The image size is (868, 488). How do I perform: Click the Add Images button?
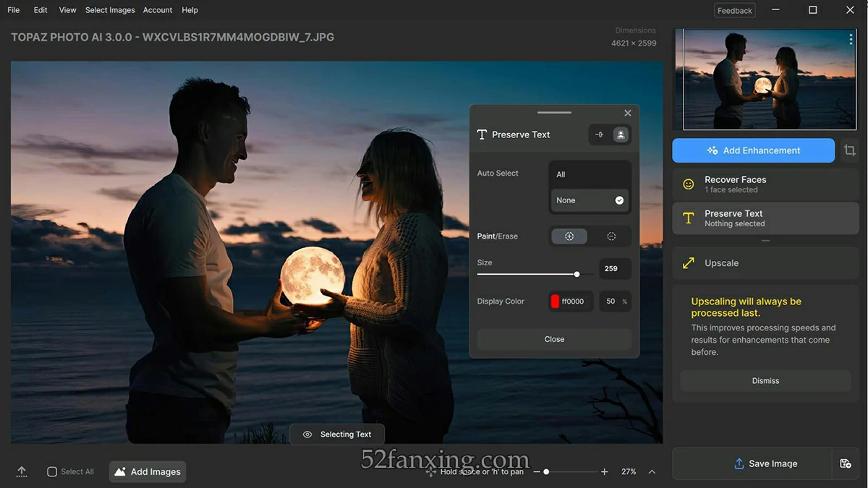click(148, 471)
